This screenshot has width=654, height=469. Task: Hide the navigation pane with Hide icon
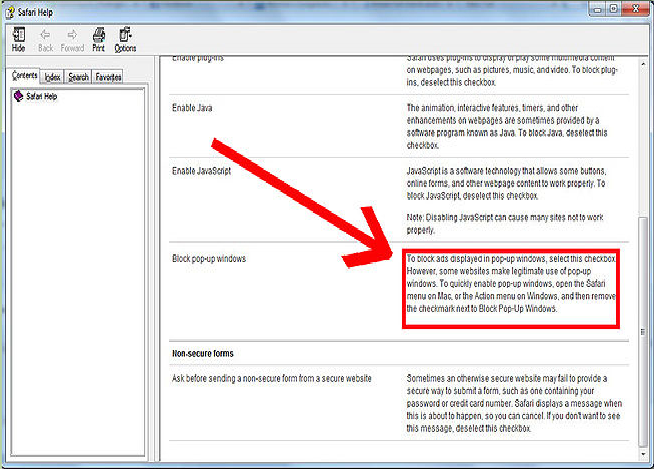click(18, 40)
